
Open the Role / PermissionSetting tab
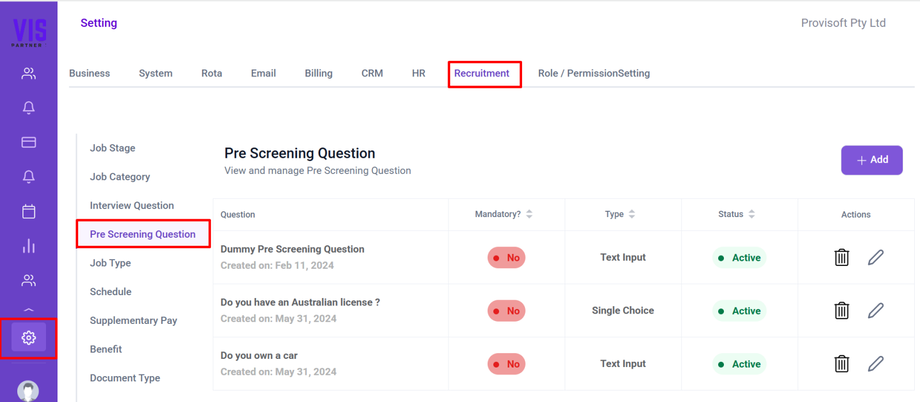coord(594,73)
